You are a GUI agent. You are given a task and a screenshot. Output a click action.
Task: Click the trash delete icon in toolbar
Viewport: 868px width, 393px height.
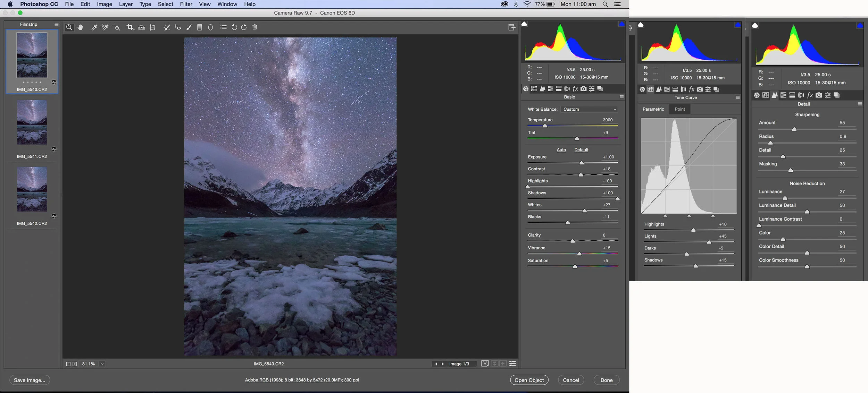pos(254,27)
